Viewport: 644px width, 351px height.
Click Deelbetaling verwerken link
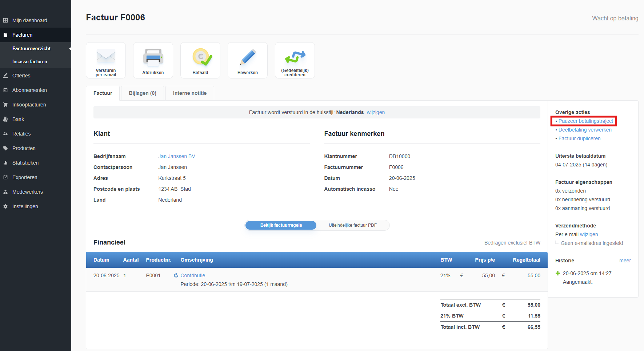tap(585, 130)
